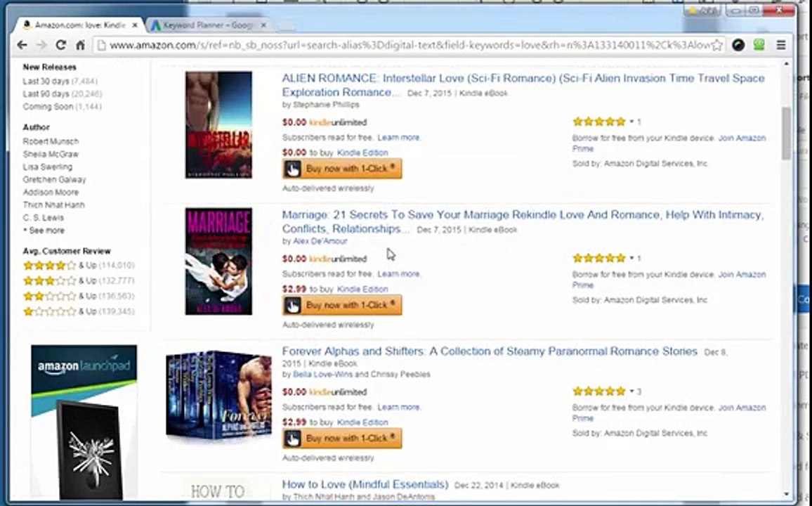This screenshot has width=812, height=506.
Task: Reload the Amazon page
Action: click(x=60, y=45)
